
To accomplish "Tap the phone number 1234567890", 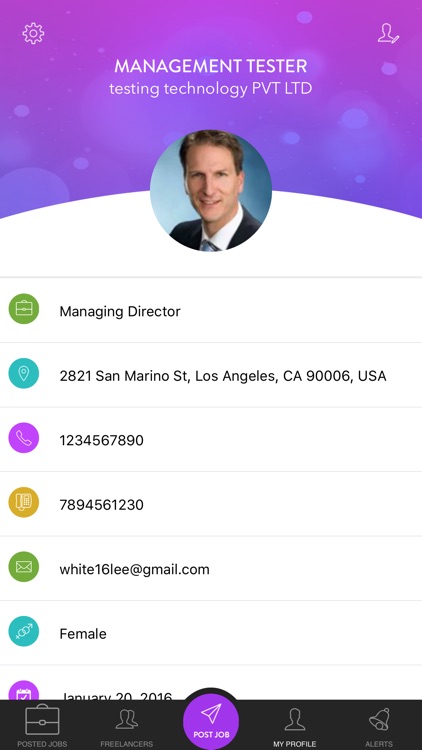I will click(101, 440).
